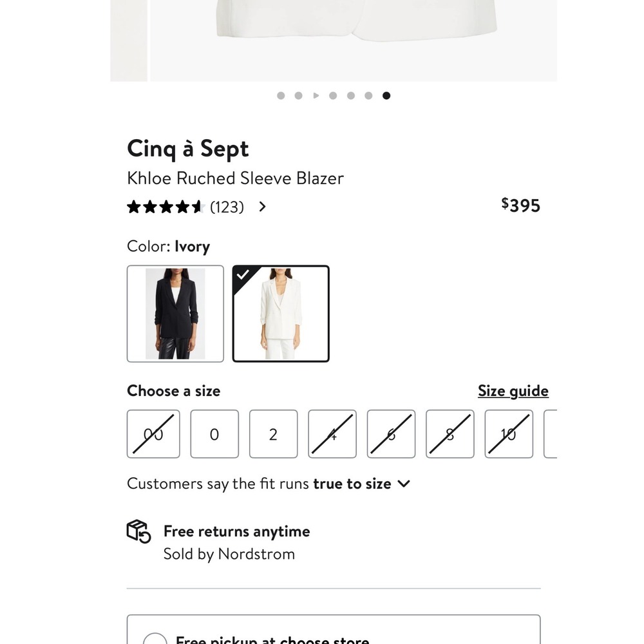
Task: Select size 0 box
Action: click(214, 433)
